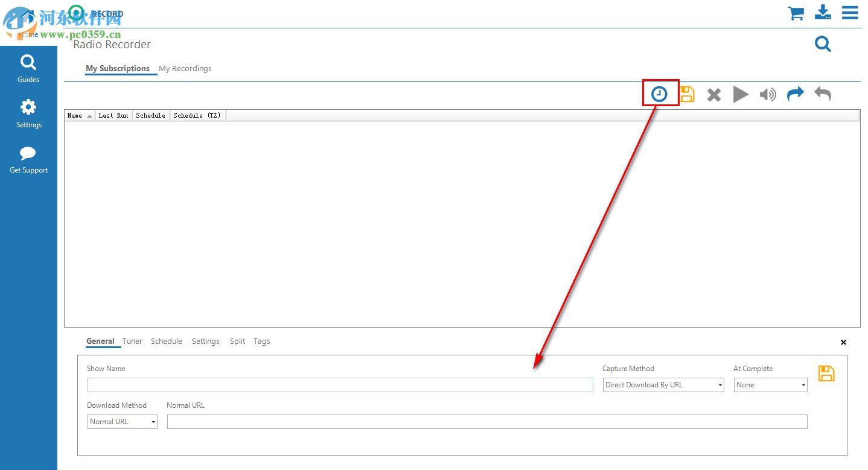Click the clock icon to add a subscription

point(660,94)
